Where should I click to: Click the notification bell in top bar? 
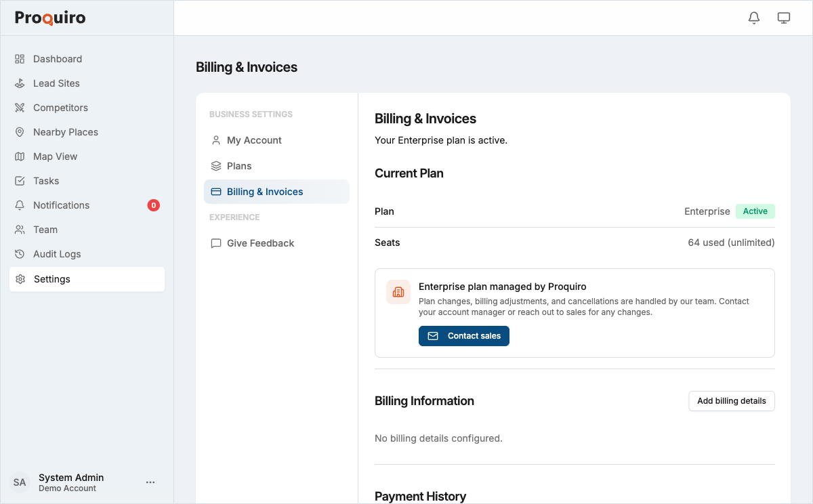753,18
